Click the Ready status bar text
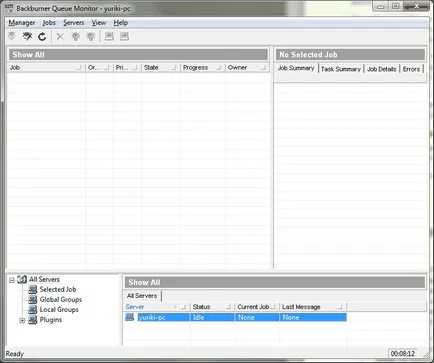434x363 pixels. (x=15, y=354)
